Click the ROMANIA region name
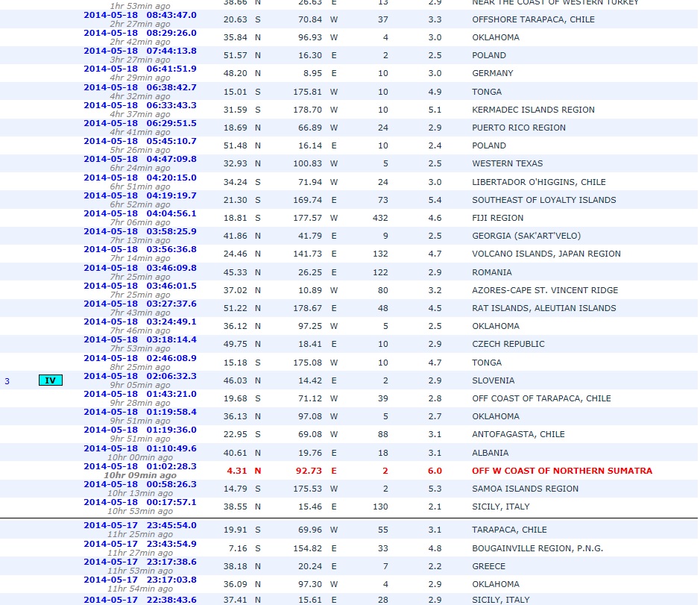Screen dimensions: 700x605 coord(491,272)
